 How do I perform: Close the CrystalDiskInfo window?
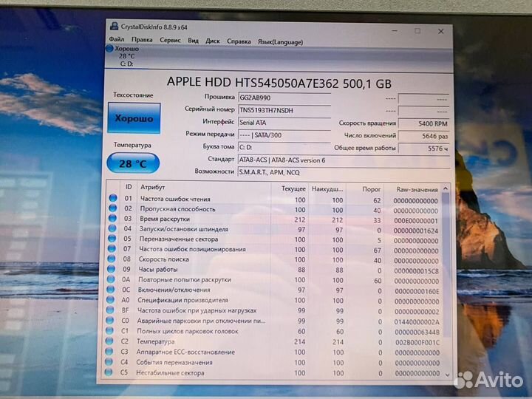pyautogui.click(x=440, y=31)
